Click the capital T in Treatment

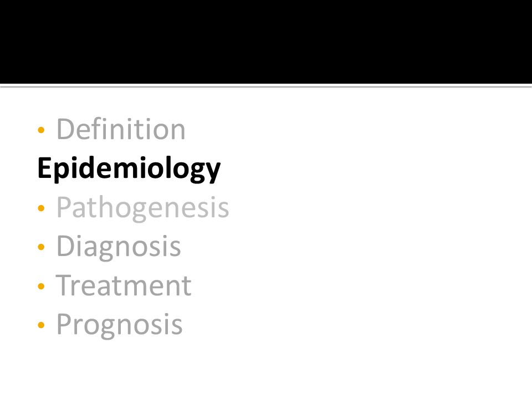(x=64, y=285)
